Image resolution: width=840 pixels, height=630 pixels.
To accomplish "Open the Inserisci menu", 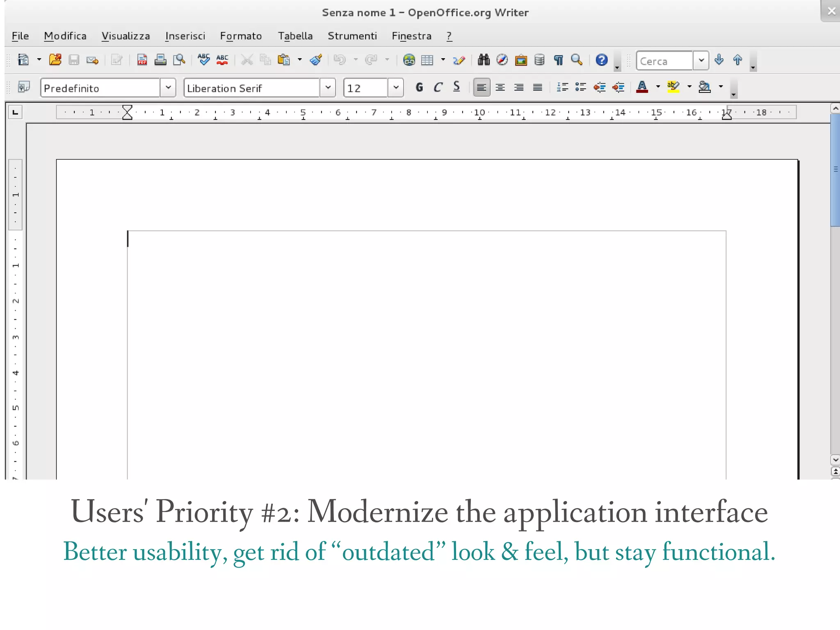I will tap(185, 36).
